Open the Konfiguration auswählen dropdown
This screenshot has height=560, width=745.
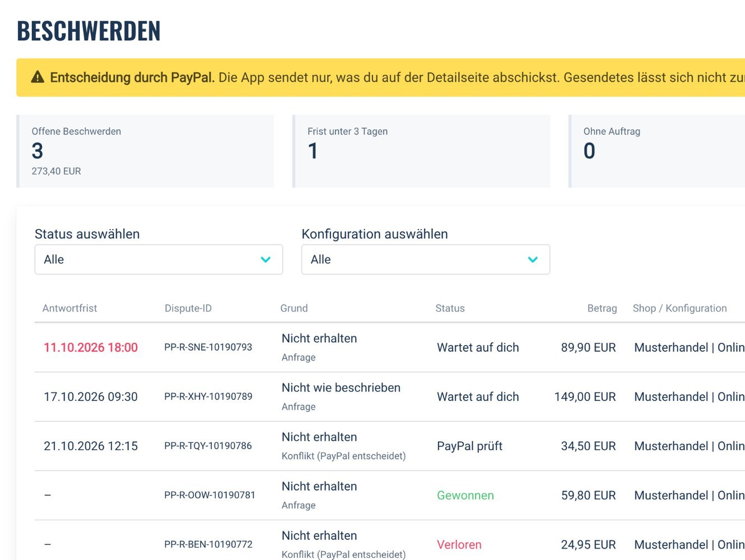(426, 259)
